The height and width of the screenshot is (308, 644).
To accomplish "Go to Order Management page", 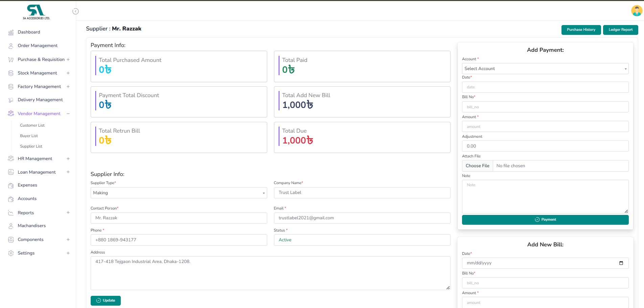I will (38, 46).
